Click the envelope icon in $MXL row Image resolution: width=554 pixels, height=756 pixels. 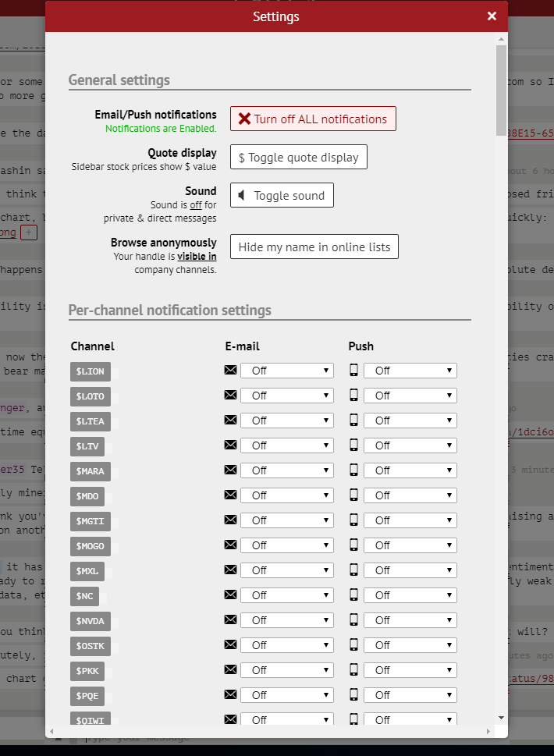coord(230,570)
